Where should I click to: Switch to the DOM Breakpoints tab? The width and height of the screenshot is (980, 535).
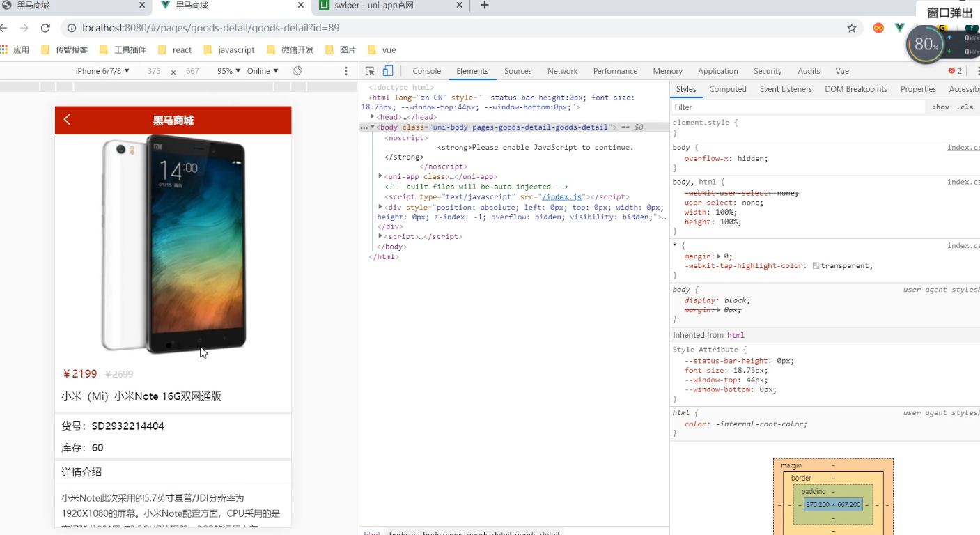pyautogui.click(x=856, y=89)
